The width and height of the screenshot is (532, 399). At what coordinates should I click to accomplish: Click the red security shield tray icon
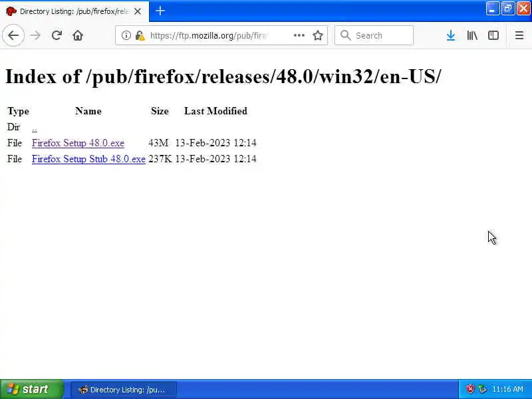(x=470, y=389)
